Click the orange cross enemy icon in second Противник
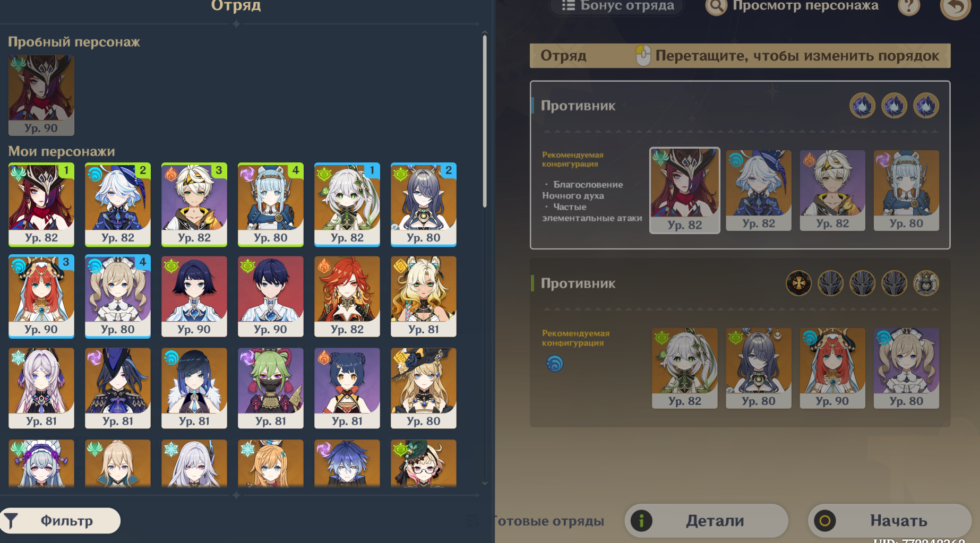This screenshot has height=543, width=980. [799, 283]
